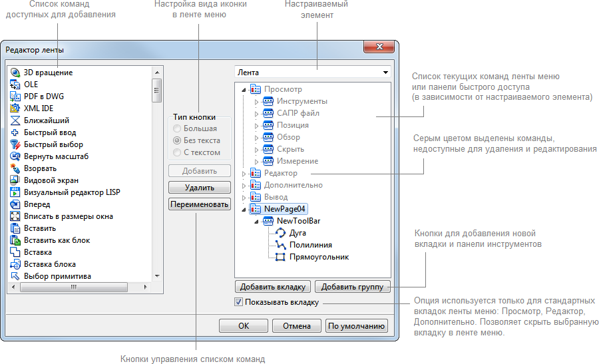Select the 3D вращение command icon

16,73
